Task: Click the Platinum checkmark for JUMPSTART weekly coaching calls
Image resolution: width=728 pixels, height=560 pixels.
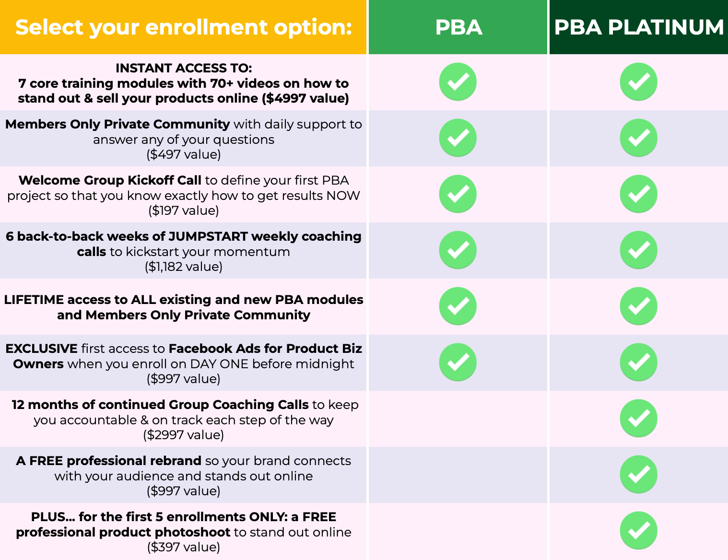Action: pyautogui.click(x=639, y=250)
